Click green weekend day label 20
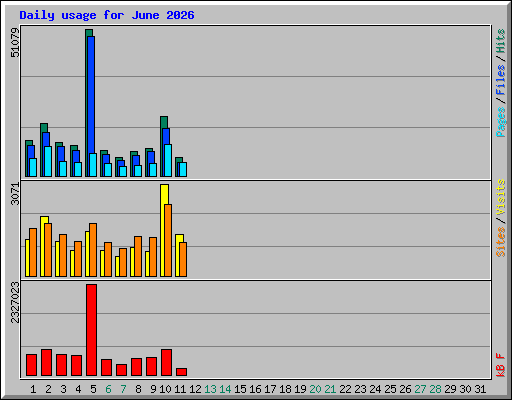The width and height of the screenshot is (512, 400). pos(315,389)
